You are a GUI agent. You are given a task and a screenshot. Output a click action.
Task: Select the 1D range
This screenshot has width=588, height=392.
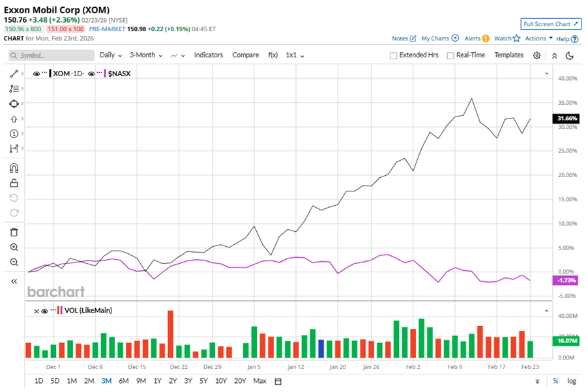tap(38, 381)
